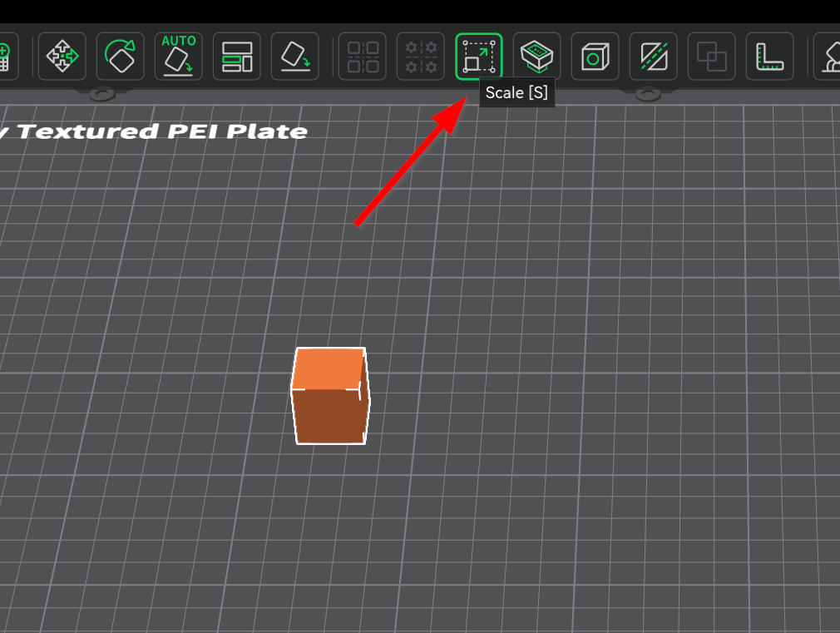This screenshot has height=633, width=840.
Task: Click the partially visible icon at toolbar's right edge
Action: point(828,57)
